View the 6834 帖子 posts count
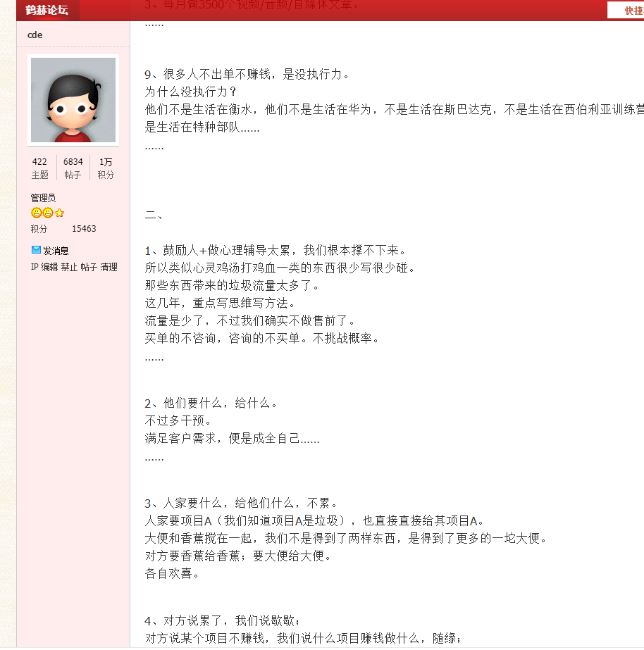 [73, 168]
